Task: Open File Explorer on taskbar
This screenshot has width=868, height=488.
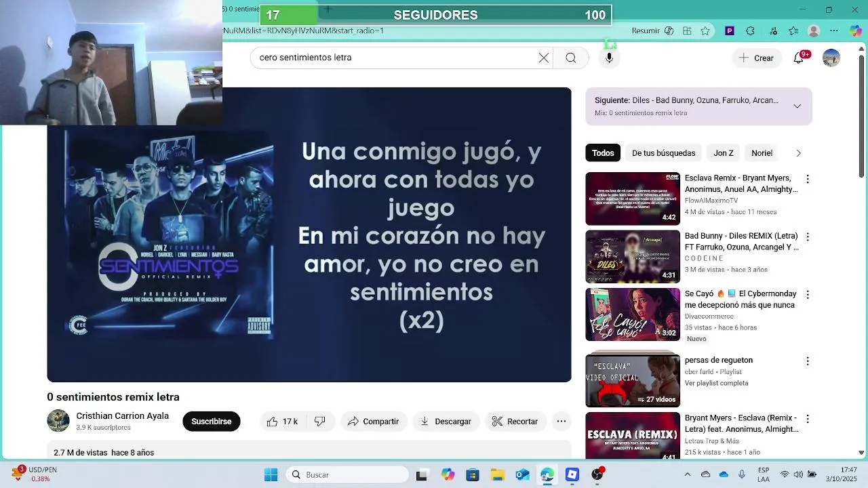Action: [x=498, y=474]
